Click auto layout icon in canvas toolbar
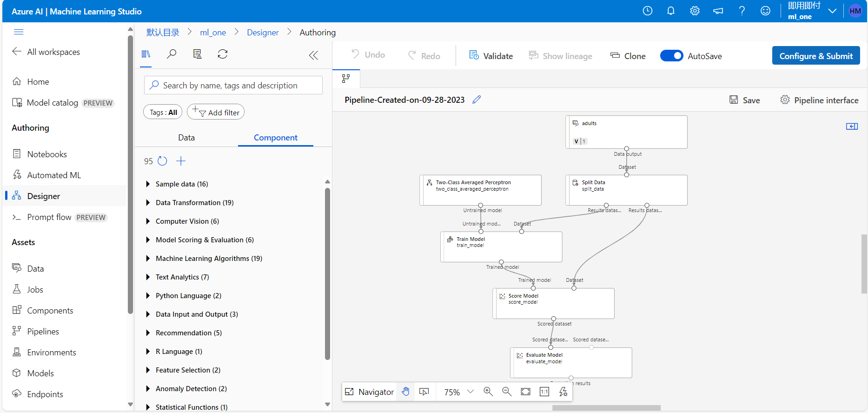Image resolution: width=868 pixels, height=413 pixels. 563,392
